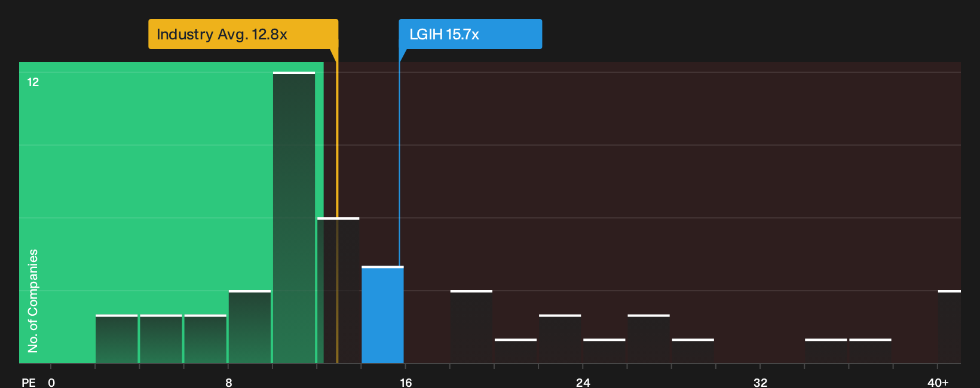The image size is (980, 388).
Task: Click the x-axis tick label 16
Action: [406, 383]
